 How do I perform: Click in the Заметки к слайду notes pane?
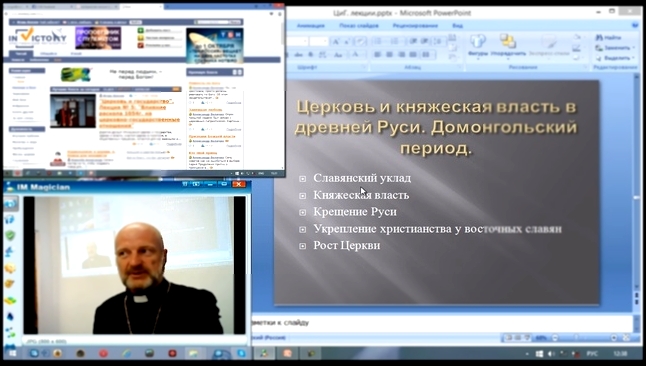[x=441, y=323]
